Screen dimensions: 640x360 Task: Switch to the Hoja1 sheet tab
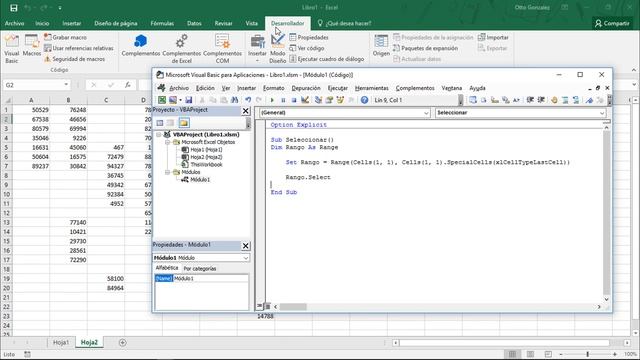[61, 342]
